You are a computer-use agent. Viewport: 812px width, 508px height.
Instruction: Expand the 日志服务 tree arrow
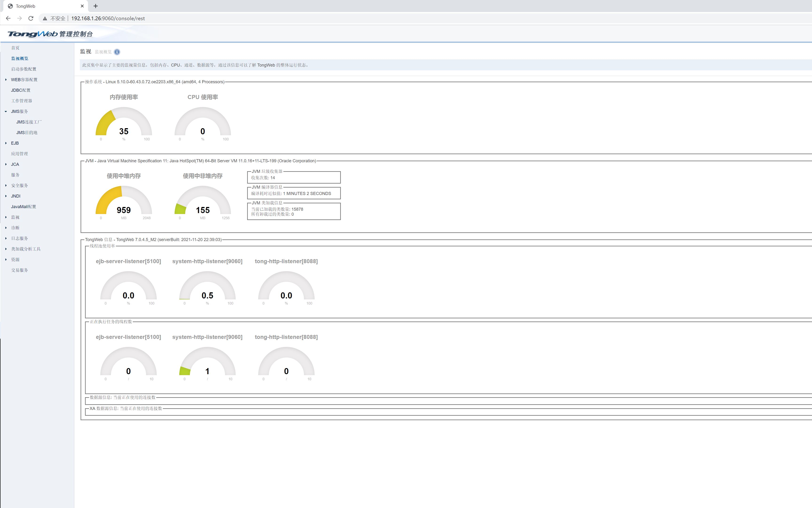(6, 238)
